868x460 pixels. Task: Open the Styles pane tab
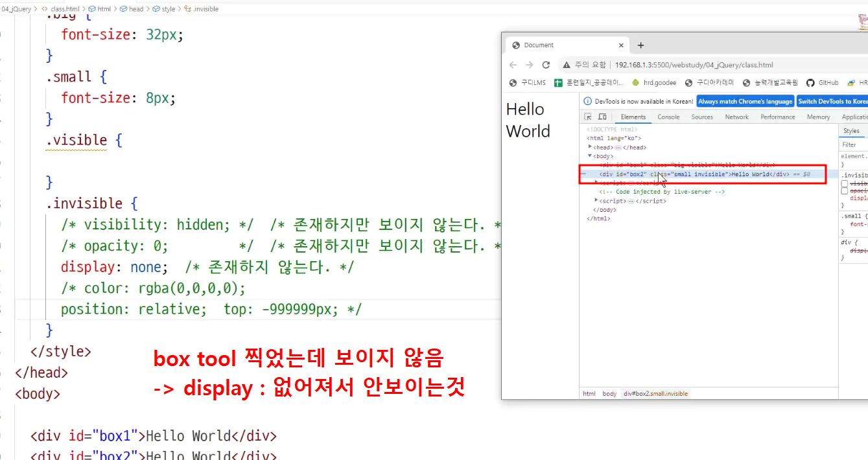pos(851,131)
